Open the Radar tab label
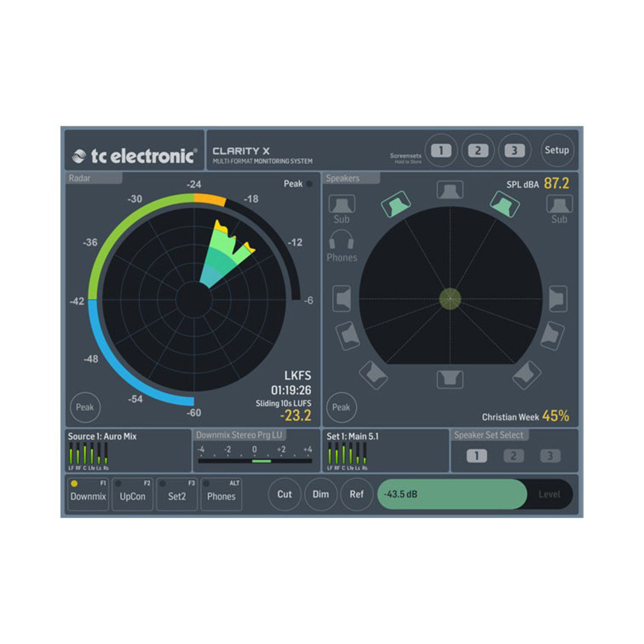 pyautogui.click(x=94, y=178)
